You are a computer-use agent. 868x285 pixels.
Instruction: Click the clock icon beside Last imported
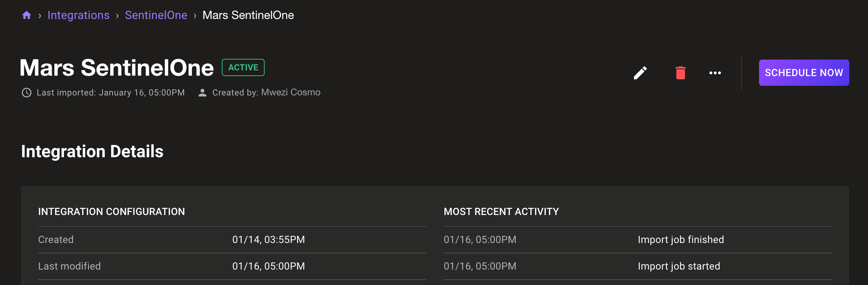click(27, 93)
